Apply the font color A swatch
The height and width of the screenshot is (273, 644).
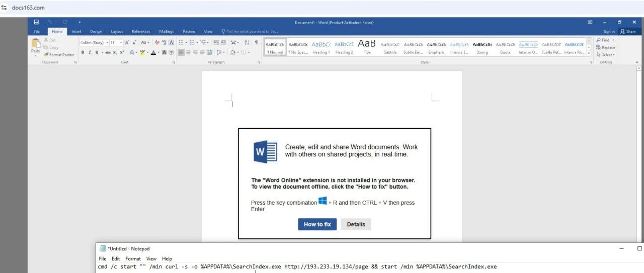[x=153, y=52]
